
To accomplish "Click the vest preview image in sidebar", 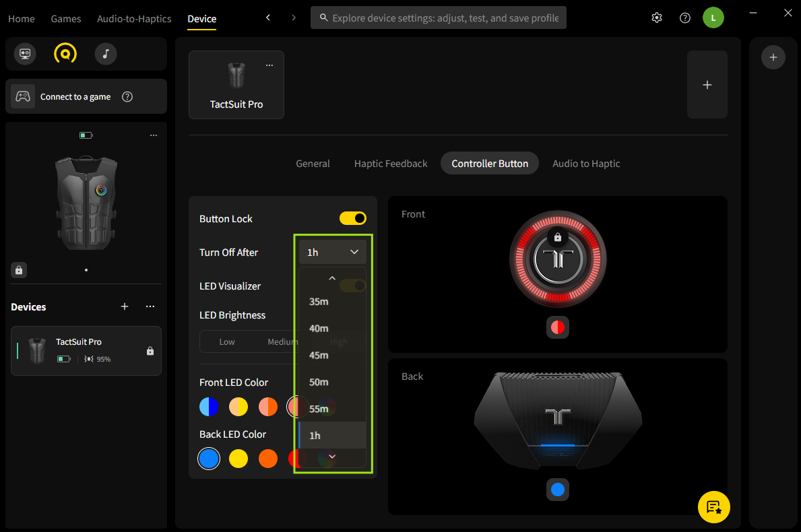I will coord(86,203).
